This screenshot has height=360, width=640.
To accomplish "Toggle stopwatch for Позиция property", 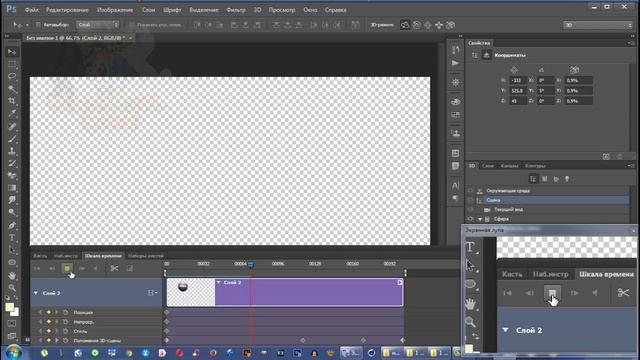I will (x=65, y=312).
